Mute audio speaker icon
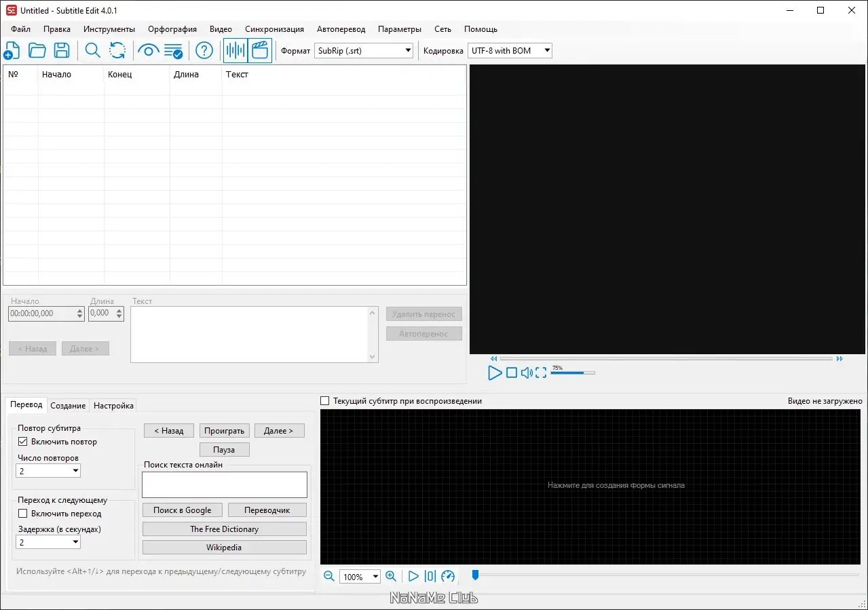868x610 pixels. (x=527, y=373)
